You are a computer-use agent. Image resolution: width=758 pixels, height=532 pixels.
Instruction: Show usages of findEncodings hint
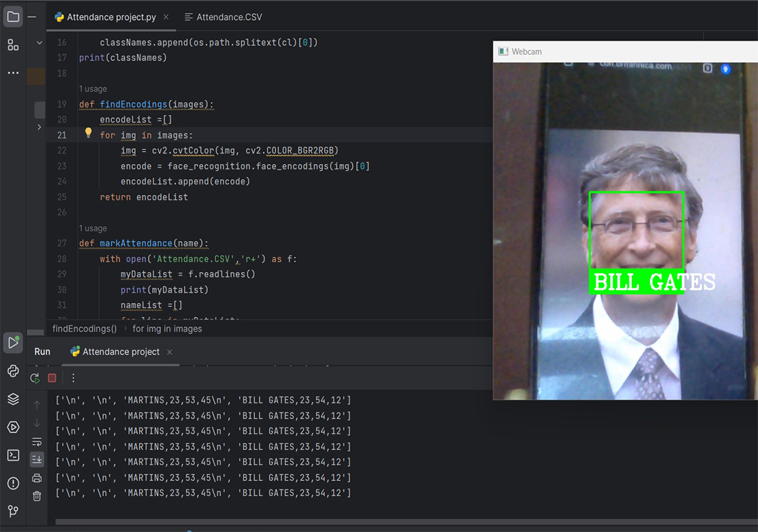point(93,89)
